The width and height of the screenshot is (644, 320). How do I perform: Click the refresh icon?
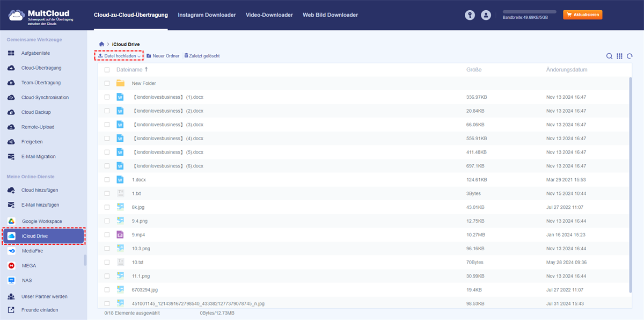coord(630,56)
